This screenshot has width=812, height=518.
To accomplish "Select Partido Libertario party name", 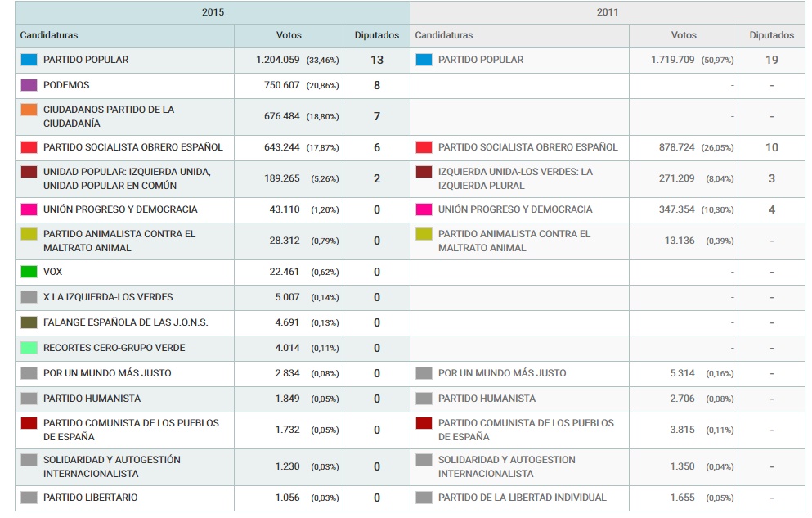I will (x=90, y=498).
